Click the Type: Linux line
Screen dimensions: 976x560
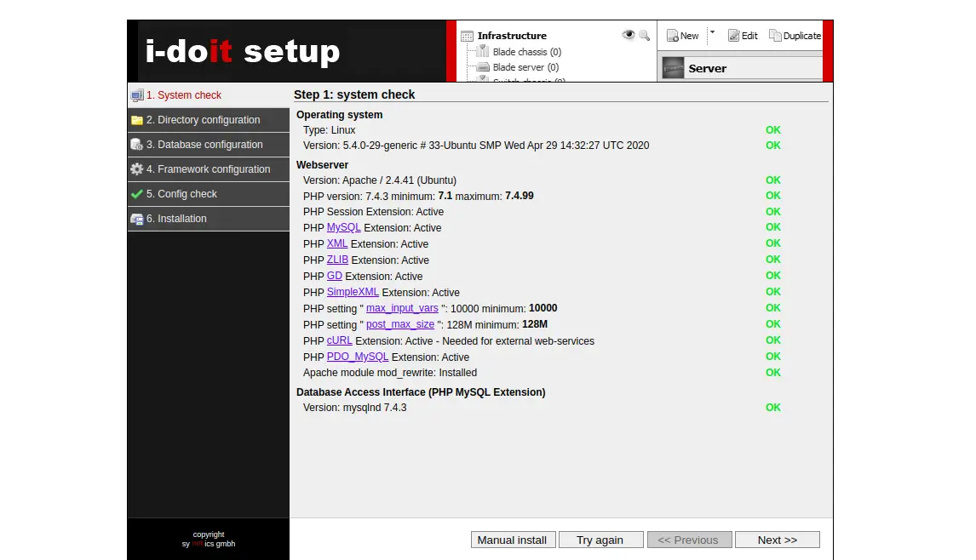(330, 130)
